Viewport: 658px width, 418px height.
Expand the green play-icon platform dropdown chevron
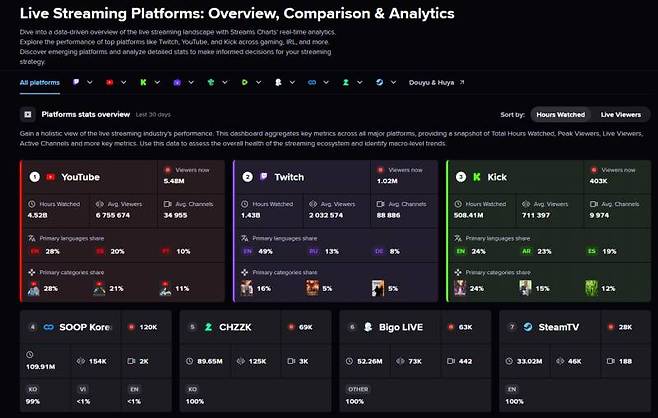(x=258, y=82)
